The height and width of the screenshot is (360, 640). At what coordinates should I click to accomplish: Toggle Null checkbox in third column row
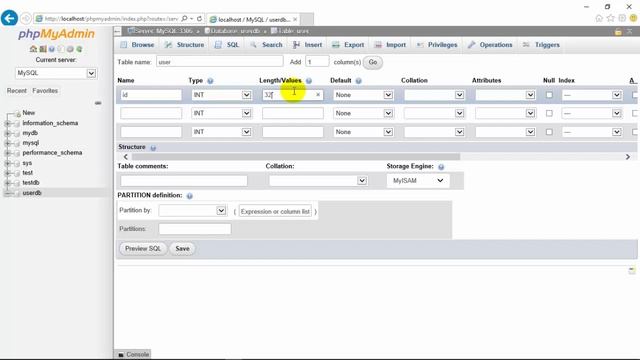549,132
